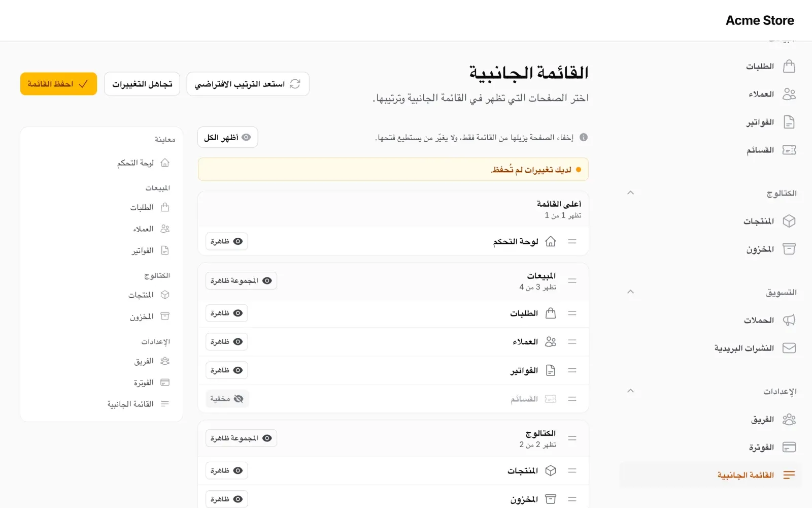The image size is (812, 508).
Task: Hide the الطلبات page from sidebar
Action: (x=226, y=313)
